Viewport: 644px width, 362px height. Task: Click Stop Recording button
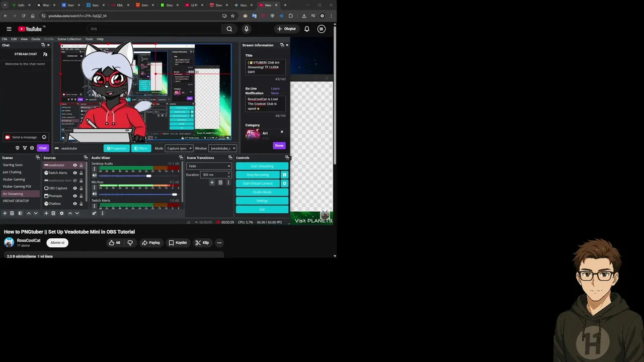(x=258, y=174)
